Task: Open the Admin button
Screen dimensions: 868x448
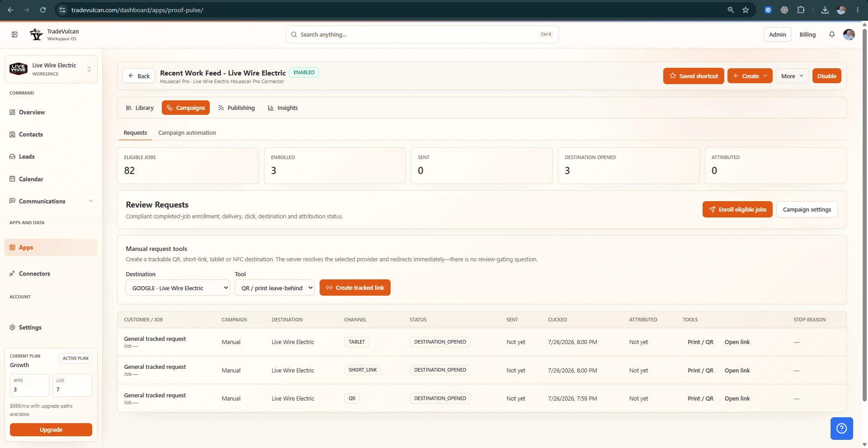Action: pyautogui.click(x=778, y=34)
